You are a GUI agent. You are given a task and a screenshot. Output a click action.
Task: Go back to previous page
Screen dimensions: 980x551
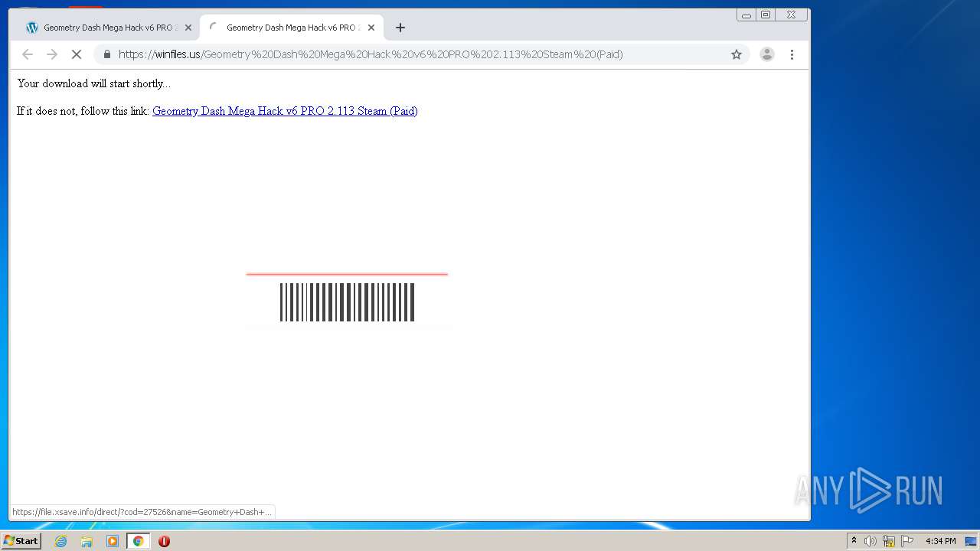[28, 54]
